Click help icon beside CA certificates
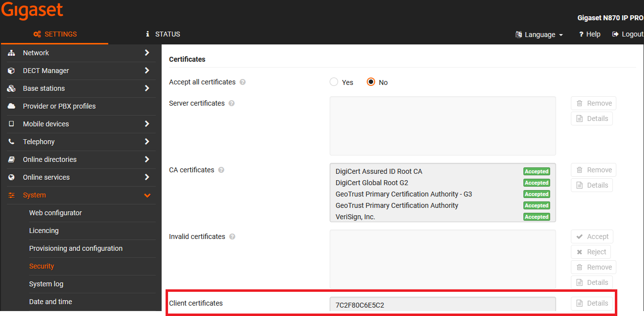The image size is (644, 316). (x=221, y=170)
